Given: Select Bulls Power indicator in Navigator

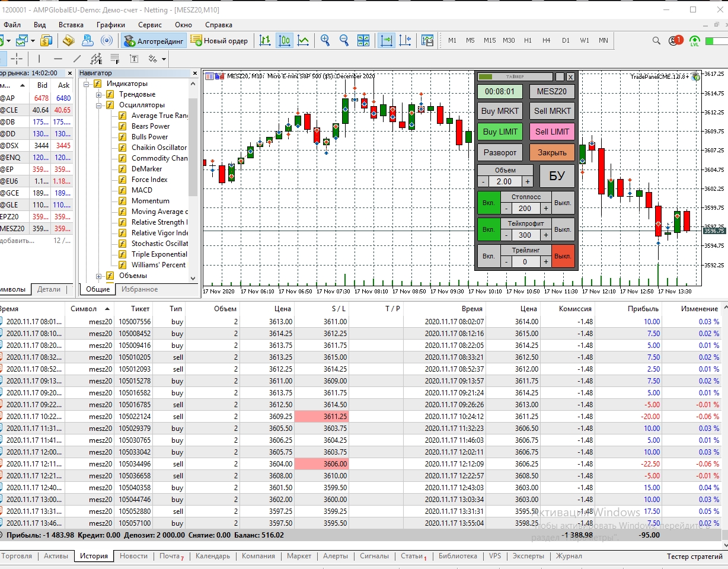Looking at the screenshot, I should tap(149, 137).
